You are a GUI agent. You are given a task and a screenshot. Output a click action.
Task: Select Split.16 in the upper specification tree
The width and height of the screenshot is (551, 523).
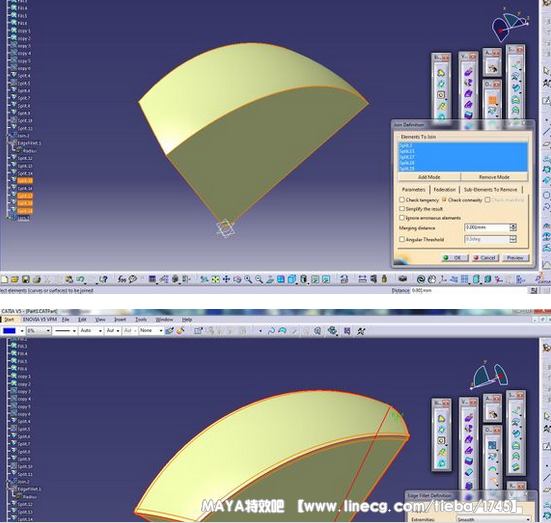[x=25, y=188]
